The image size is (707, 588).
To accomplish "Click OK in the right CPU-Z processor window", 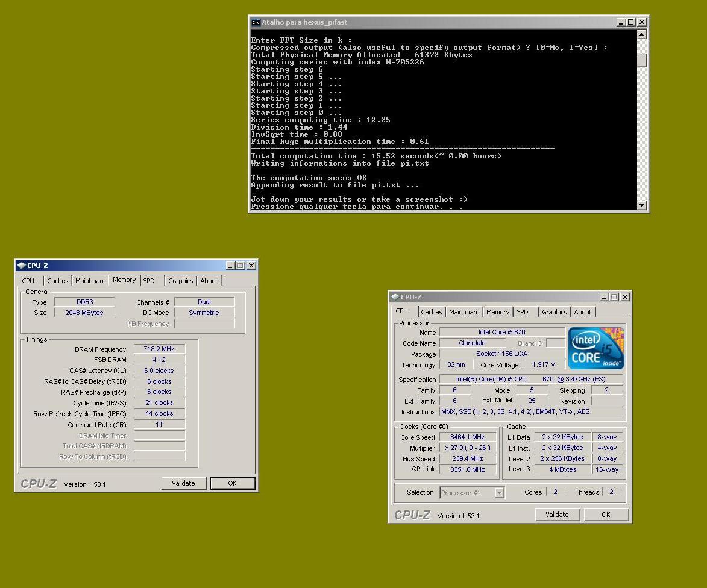I will click(x=606, y=514).
